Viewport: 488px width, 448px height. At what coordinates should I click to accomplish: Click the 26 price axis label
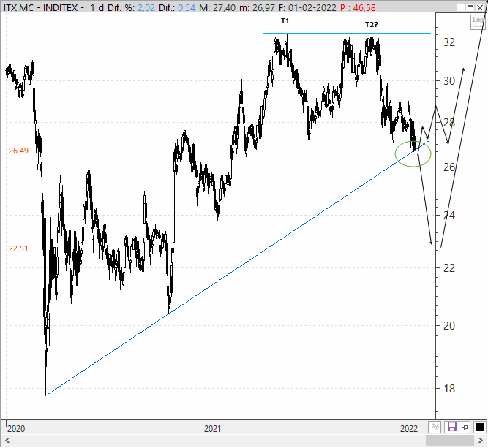pyautogui.click(x=449, y=167)
